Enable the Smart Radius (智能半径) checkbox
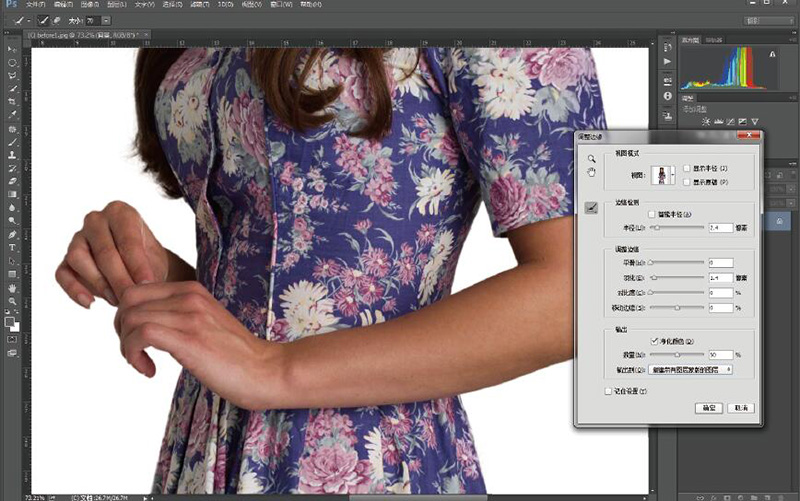This screenshot has height=501, width=800. (652, 214)
